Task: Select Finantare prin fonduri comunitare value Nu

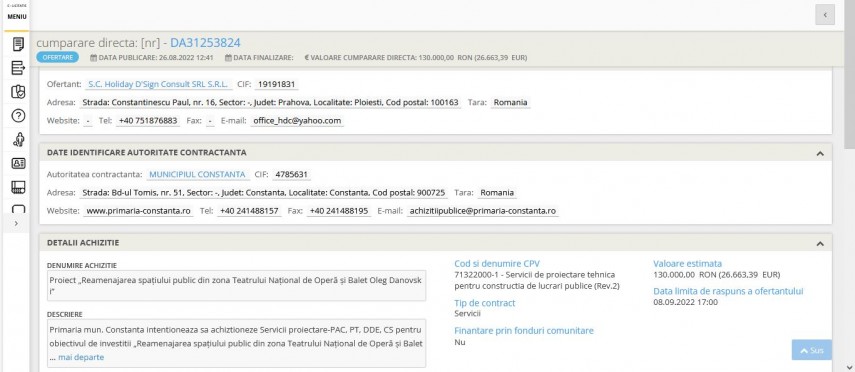Action: click(x=460, y=343)
